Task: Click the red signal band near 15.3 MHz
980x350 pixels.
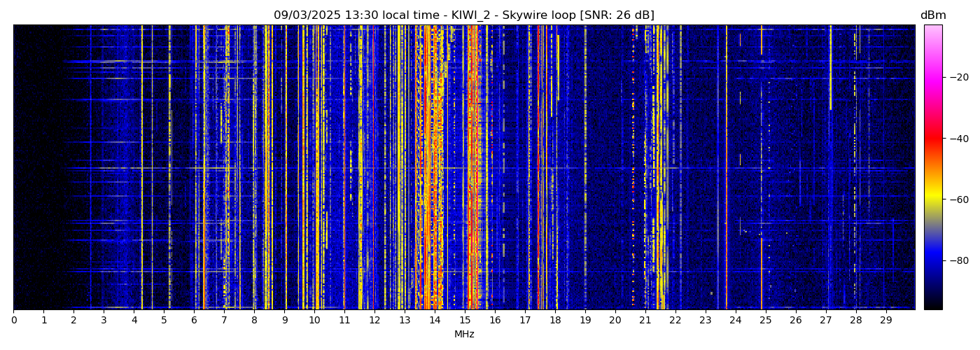Action: coord(474,168)
